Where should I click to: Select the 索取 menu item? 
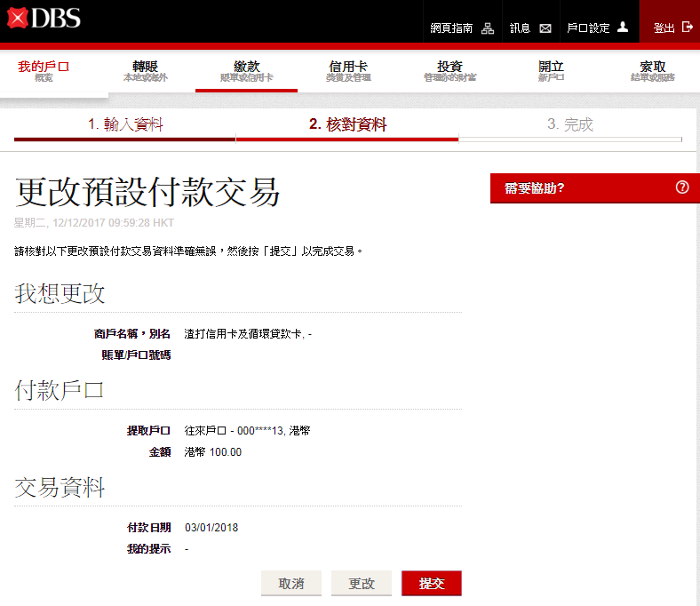click(653, 71)
